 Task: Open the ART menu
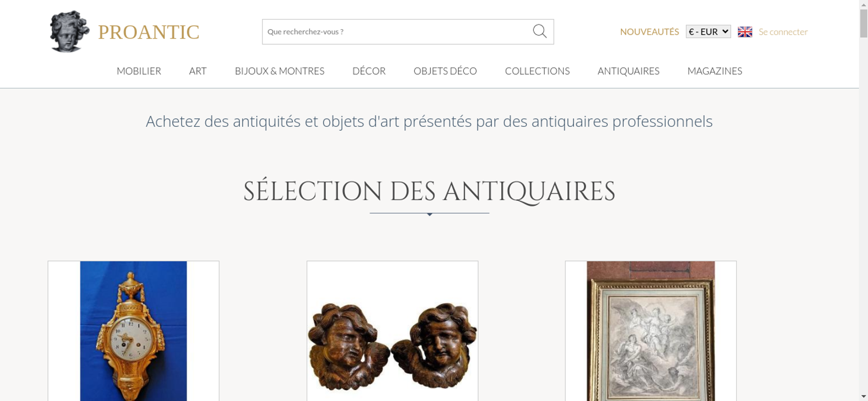point(198,71)
